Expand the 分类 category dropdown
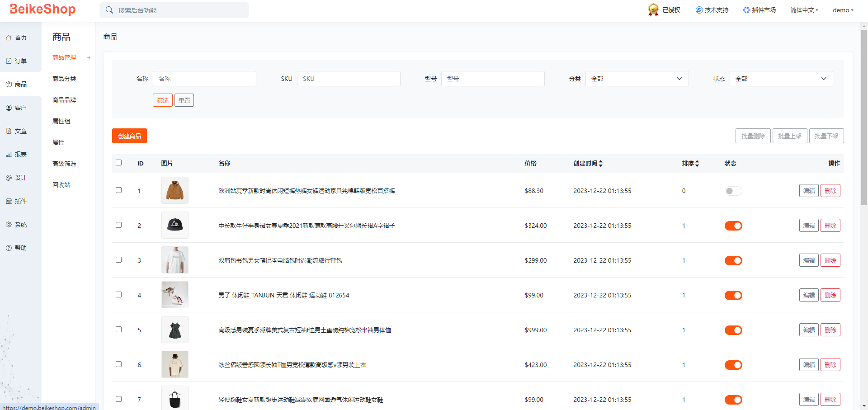868x410 pixels. coord(637,79)
